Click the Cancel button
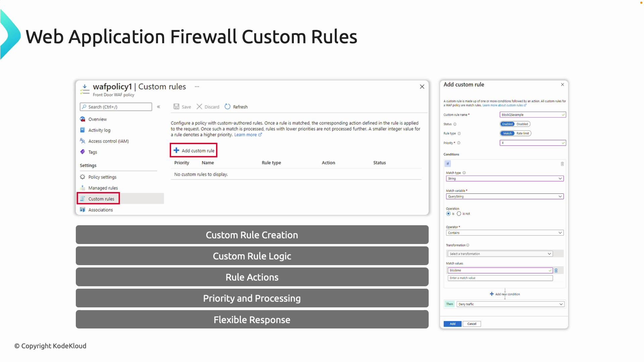 point(472,324)
